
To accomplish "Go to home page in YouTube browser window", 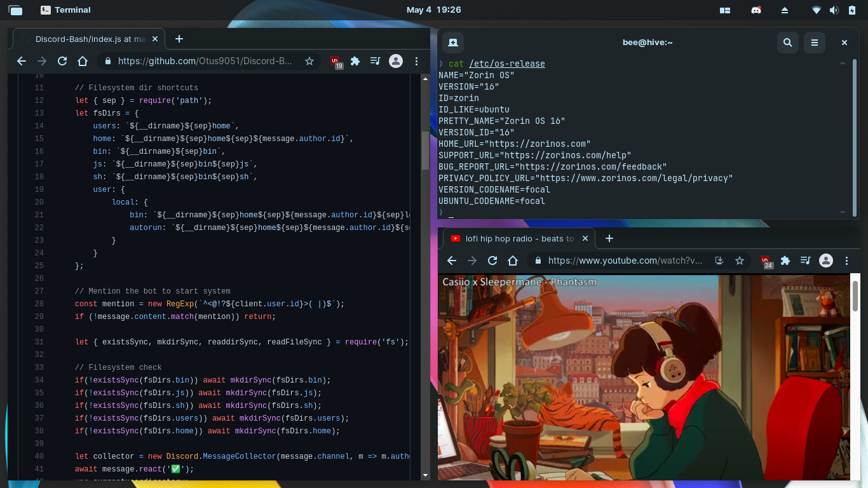I will tap(513, 261).
